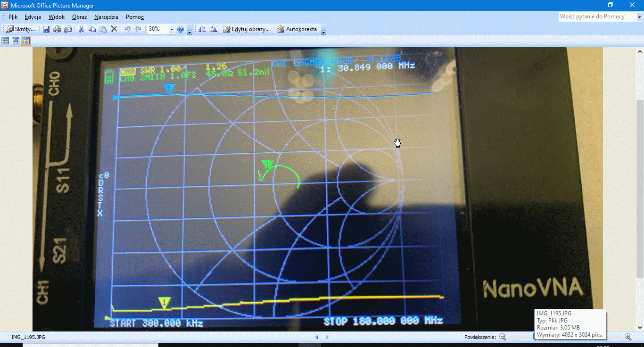The image size is (644, 347).
Task: Switch to Single Picture view
Action: (26, 41)
